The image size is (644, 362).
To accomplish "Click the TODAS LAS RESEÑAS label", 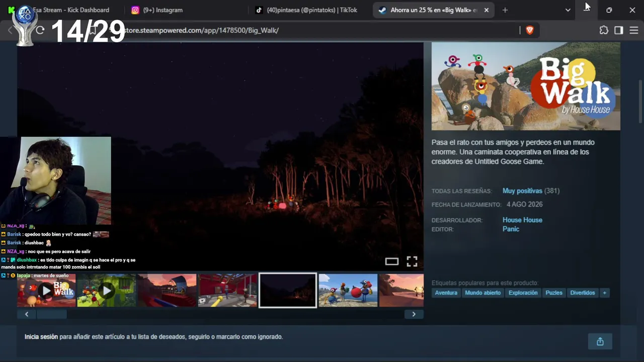I will click(x=461, y=191).
